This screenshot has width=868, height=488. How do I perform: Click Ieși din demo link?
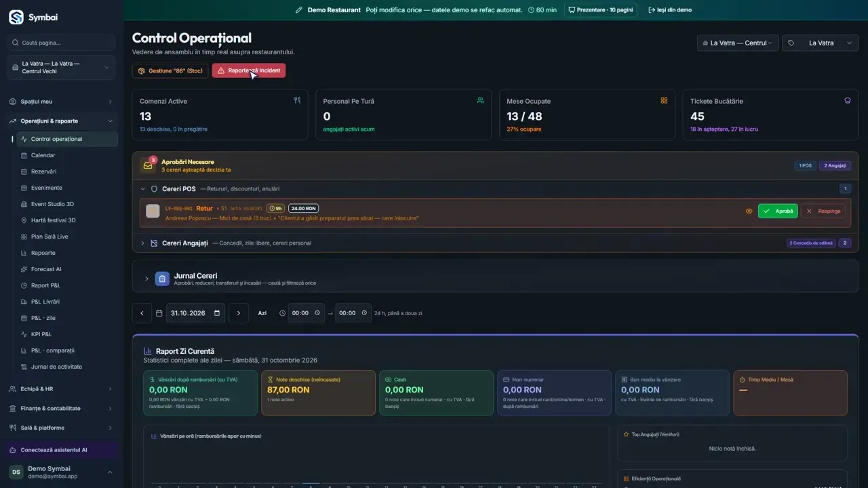pyautogui.click(x=670, y=10)
